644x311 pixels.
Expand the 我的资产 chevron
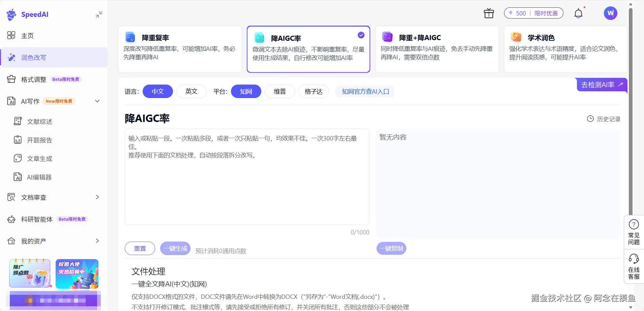[97, 241]
